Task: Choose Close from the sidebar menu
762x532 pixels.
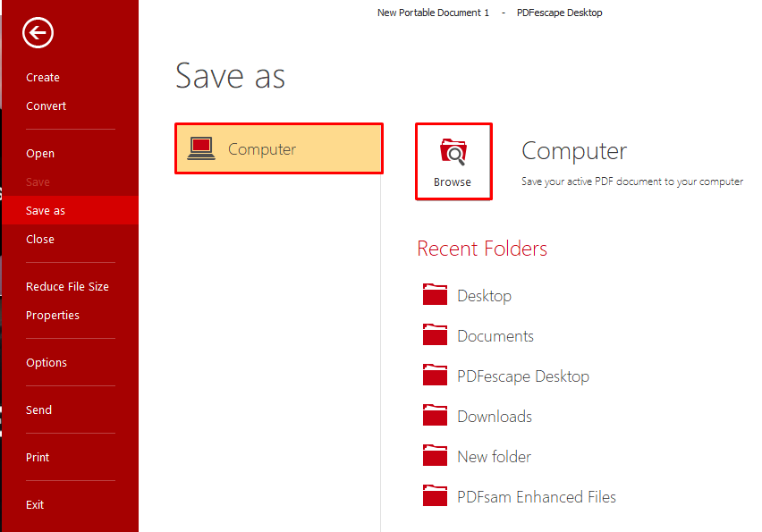Action: pos(40,239)
